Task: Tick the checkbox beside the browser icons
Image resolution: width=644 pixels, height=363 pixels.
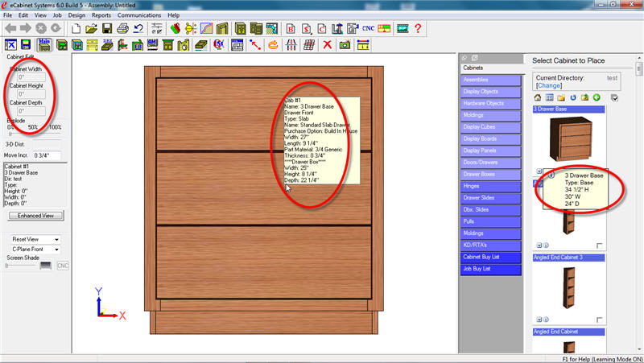Action: tap(614, 98)
